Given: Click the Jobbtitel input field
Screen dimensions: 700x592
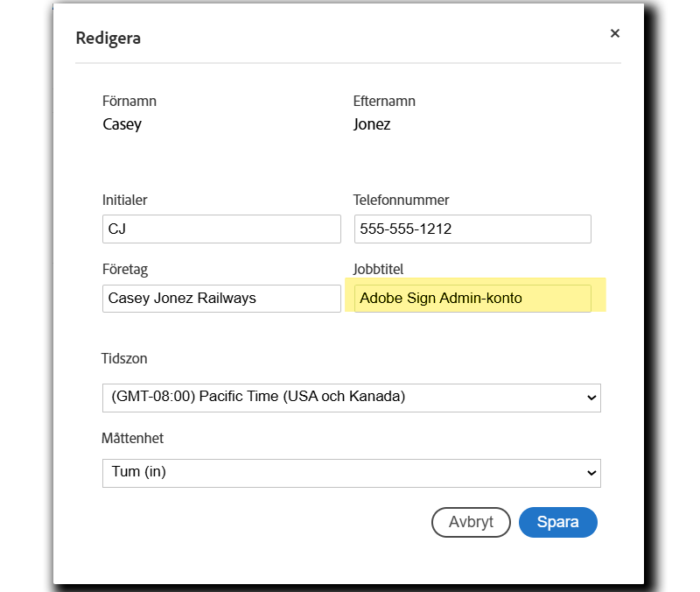Looking at the screenshot, I should pyautogui.click(x=472, y=299).
